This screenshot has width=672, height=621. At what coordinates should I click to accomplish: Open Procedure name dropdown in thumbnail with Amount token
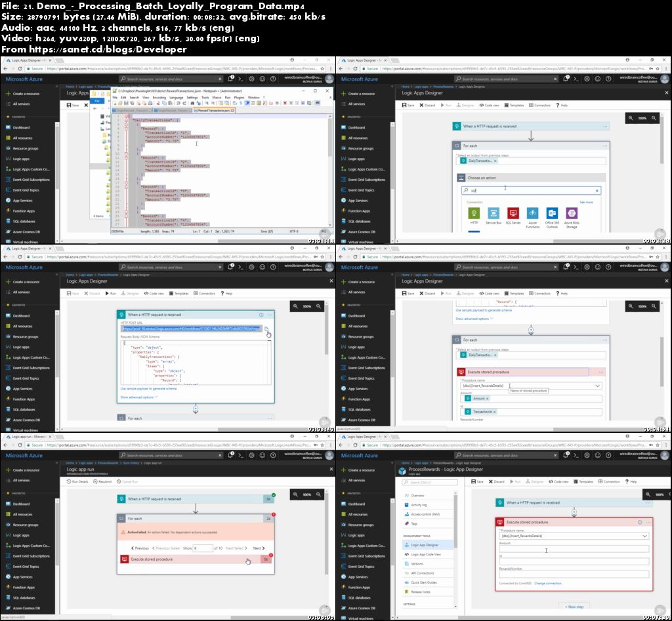pos(597,386)
